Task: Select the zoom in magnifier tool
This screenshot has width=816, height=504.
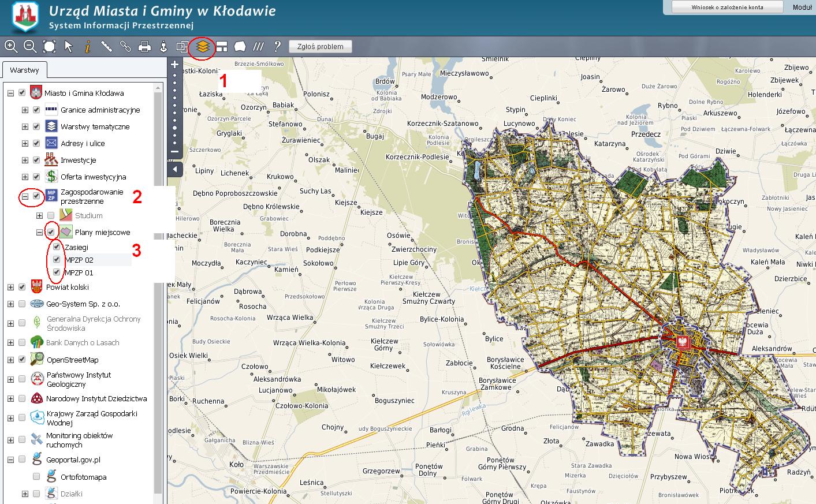Action: (x=10, y=47)
